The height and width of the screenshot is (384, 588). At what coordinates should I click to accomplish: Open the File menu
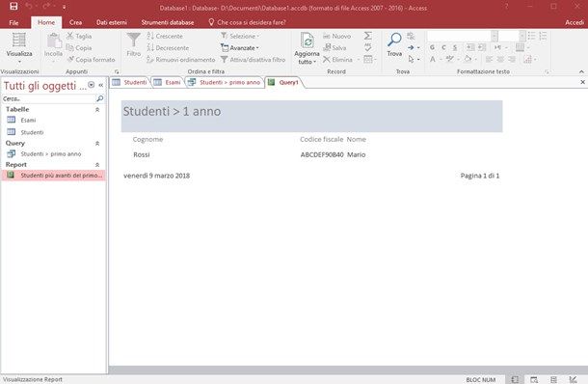13,22
